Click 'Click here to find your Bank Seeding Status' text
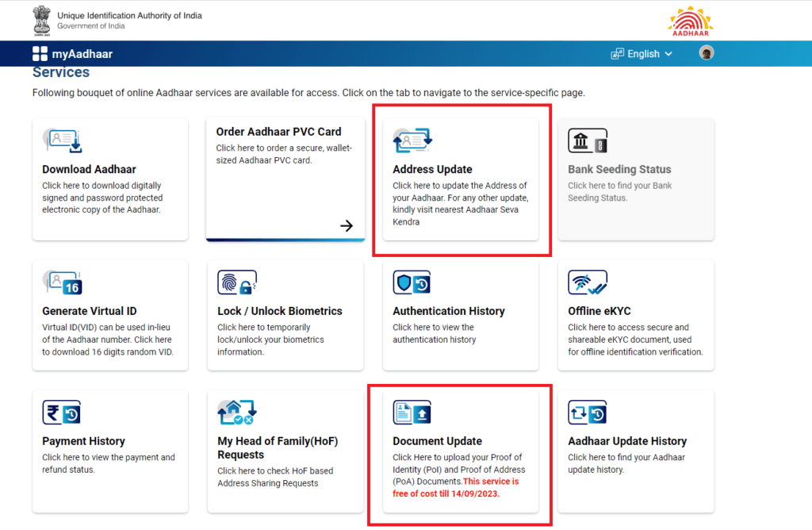This screenshot has height=530, width=812. (620, 192)
